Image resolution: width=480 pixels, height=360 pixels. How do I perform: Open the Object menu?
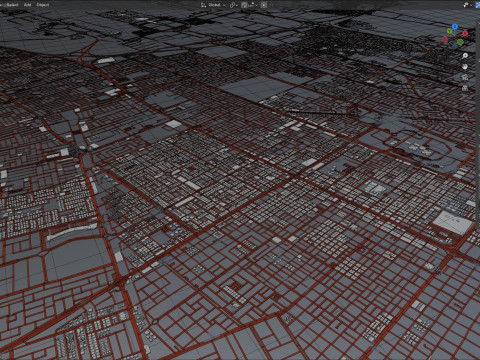(43, 5)
